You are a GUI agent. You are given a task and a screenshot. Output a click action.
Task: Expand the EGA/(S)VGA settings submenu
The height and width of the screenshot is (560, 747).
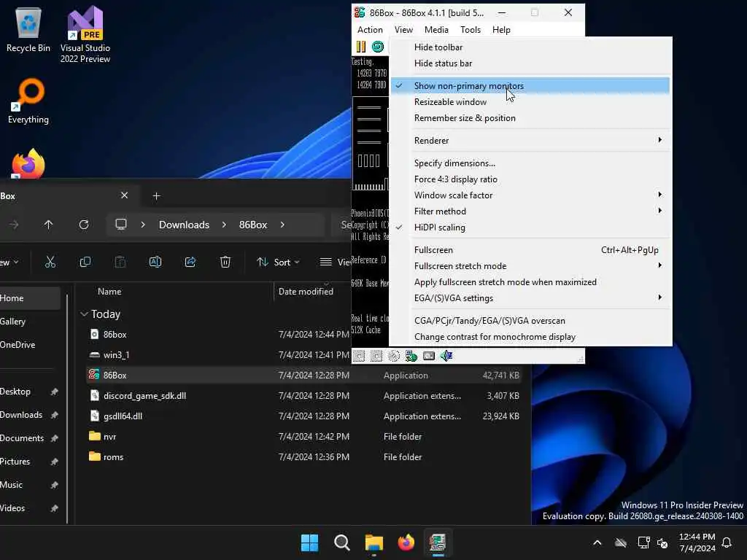pyautogui.click(x=530, y=298)
